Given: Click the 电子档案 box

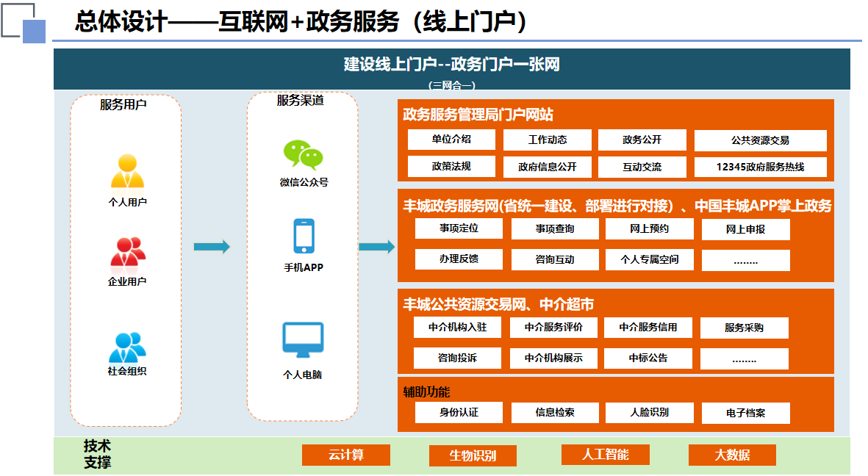Looking at the screenshot, I should [x=745, y=413].
